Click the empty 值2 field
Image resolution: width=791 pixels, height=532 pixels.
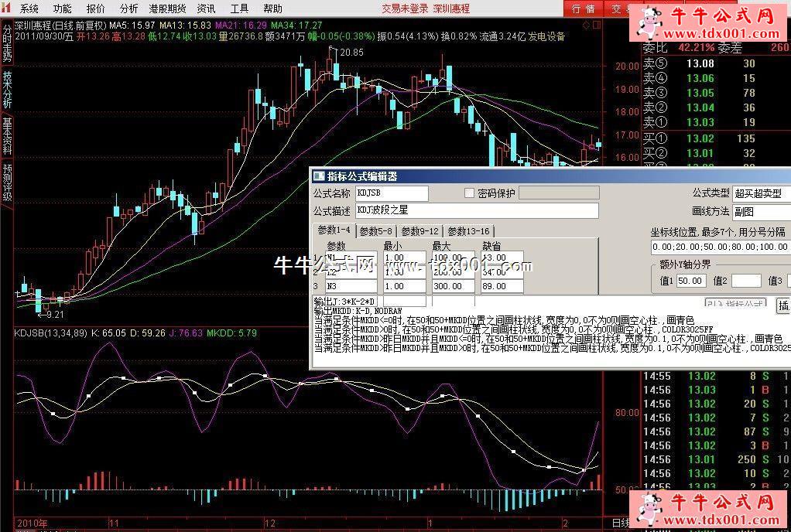746,281
